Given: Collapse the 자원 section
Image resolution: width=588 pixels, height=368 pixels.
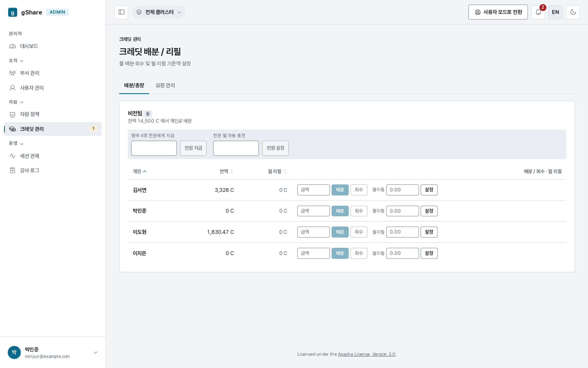Looking at the screenshot, I should pyautogui.click(x=16, y=102).
